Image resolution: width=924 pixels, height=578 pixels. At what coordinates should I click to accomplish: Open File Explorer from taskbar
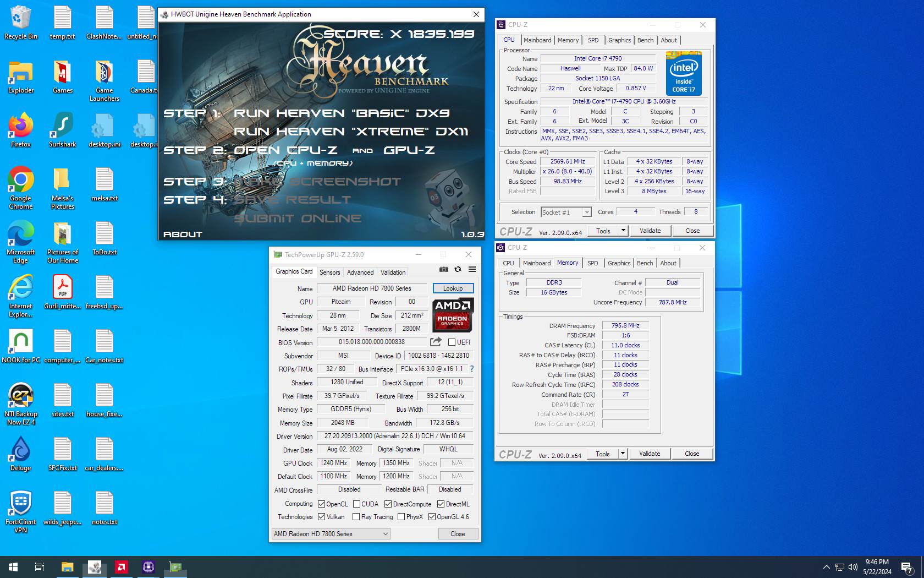[x=67, y=566]
